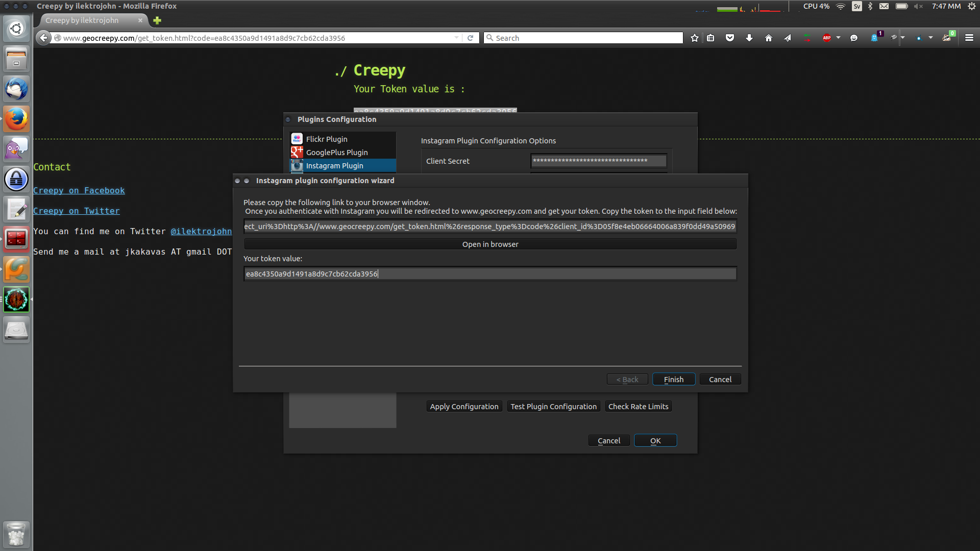Select the token value input field

point(490,273)
